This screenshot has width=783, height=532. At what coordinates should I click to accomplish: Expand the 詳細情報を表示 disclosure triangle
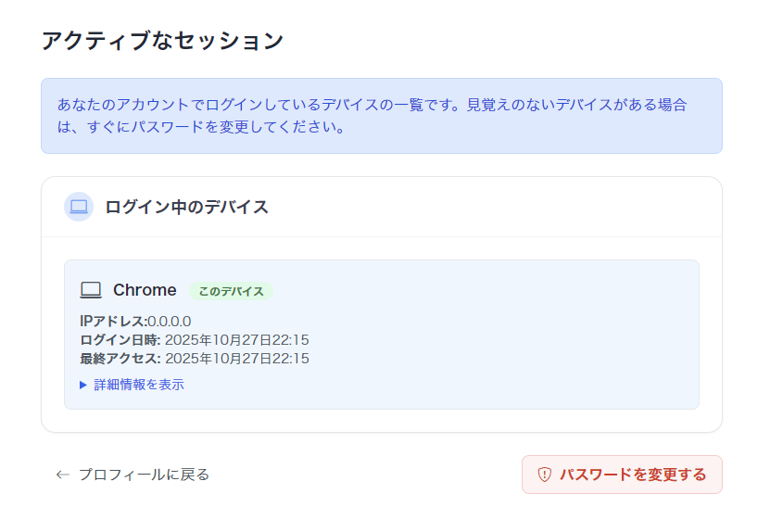click(x=83, y=385)
